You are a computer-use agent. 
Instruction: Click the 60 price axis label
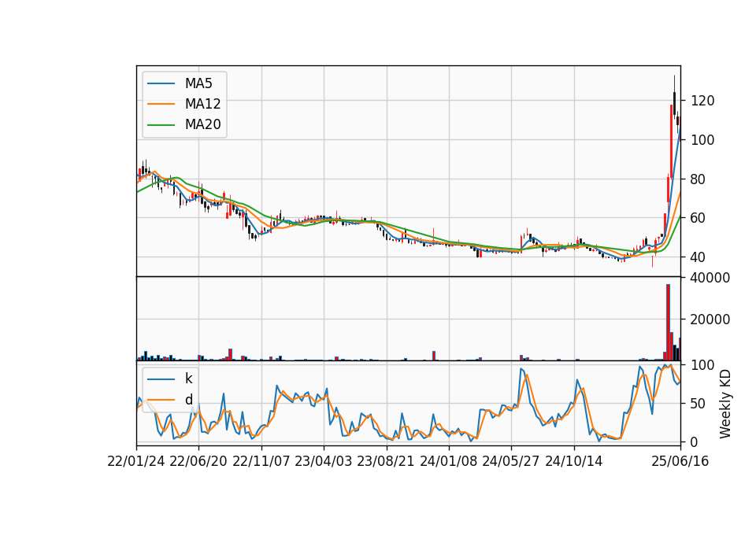(699, 218)
